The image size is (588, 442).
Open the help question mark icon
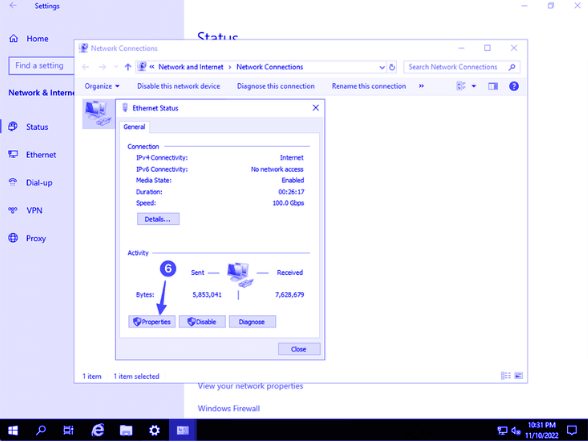click(514, 86)
